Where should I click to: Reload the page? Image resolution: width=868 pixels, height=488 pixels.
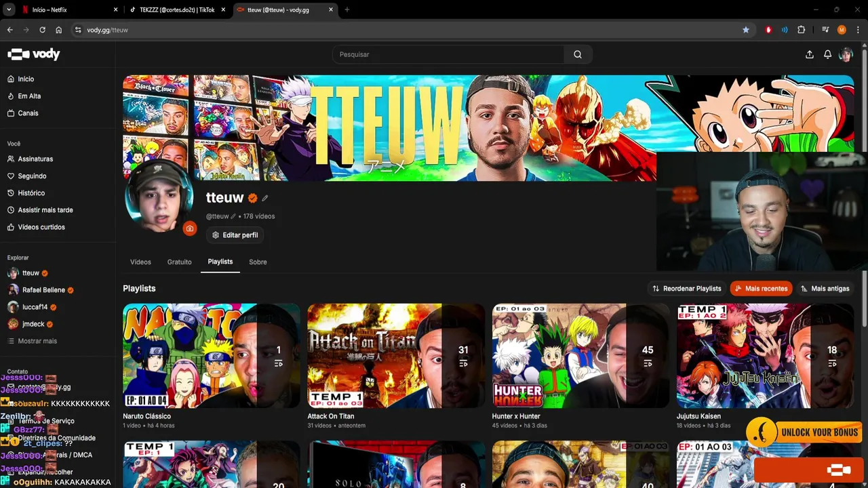[43, 30]
